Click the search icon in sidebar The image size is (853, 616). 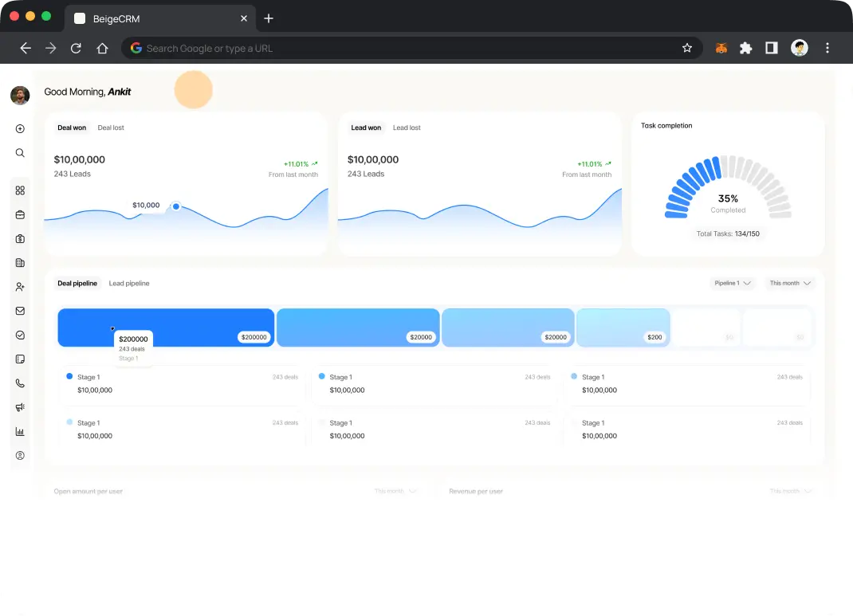[x=20, y=152]
